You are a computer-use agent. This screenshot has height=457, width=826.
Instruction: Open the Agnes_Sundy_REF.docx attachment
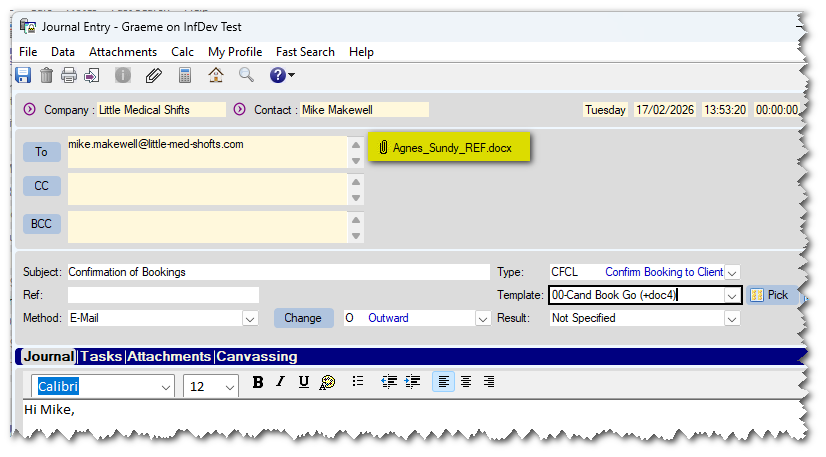coord(449,147)
